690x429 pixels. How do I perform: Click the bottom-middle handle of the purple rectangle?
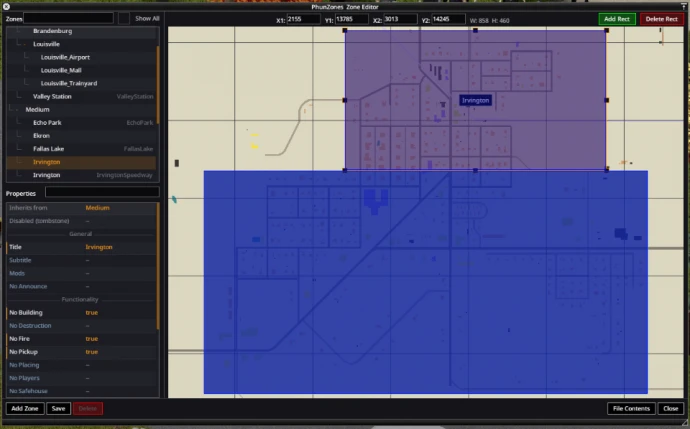click(475, 170)
